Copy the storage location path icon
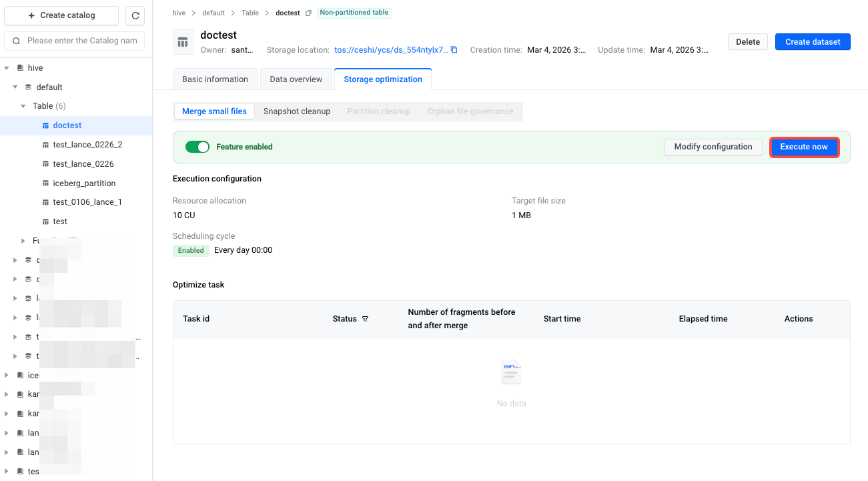This screenshot has width=868, height=481. (x=454, y=50)
